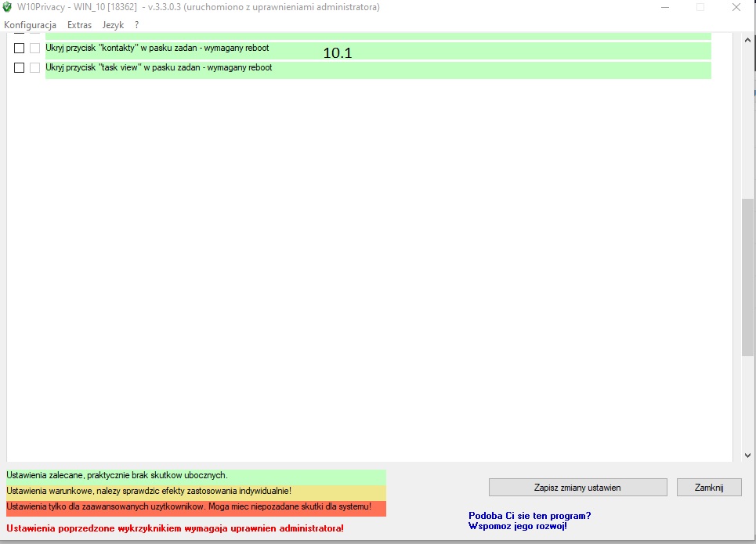Select the row Ukryj przycisk "task view" w pasku zadan
The width and height of the screenshot is (756, 544).
tap(378, 70)
